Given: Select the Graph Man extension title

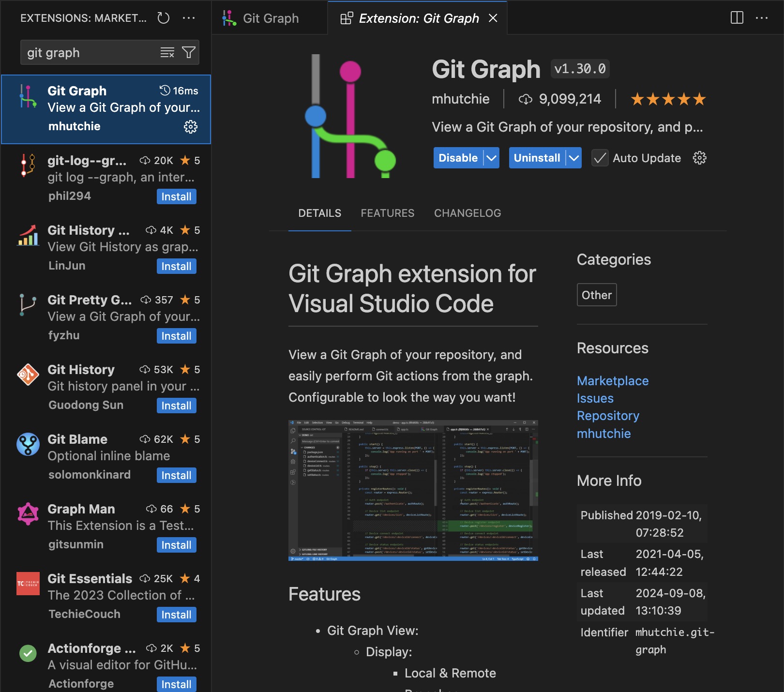Looking at the screenshot, I should click(81, 509).
